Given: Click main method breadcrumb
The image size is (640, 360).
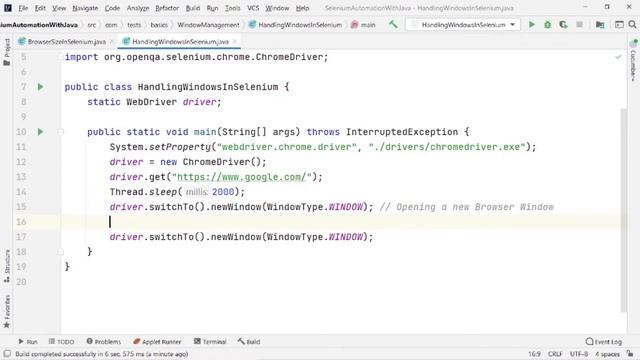Looking at the screenshot, I should click(x=363, y=25).
